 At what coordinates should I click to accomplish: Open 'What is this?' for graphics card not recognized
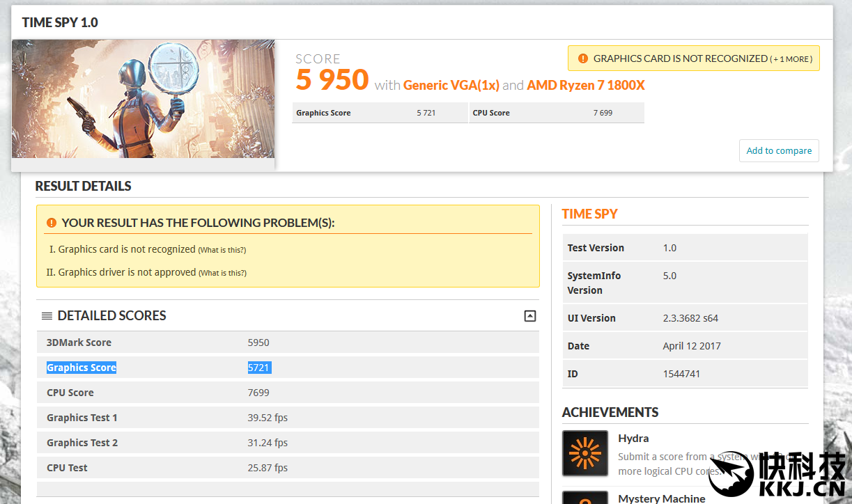click(x=222, y=250)
